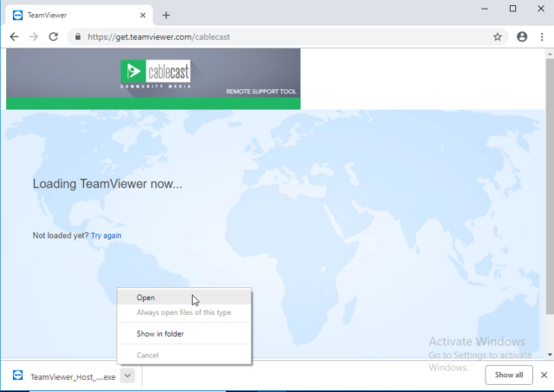Close the TeamViewer browser tab
The width and height of the screenshot is (554, 392).
point(143,16)
